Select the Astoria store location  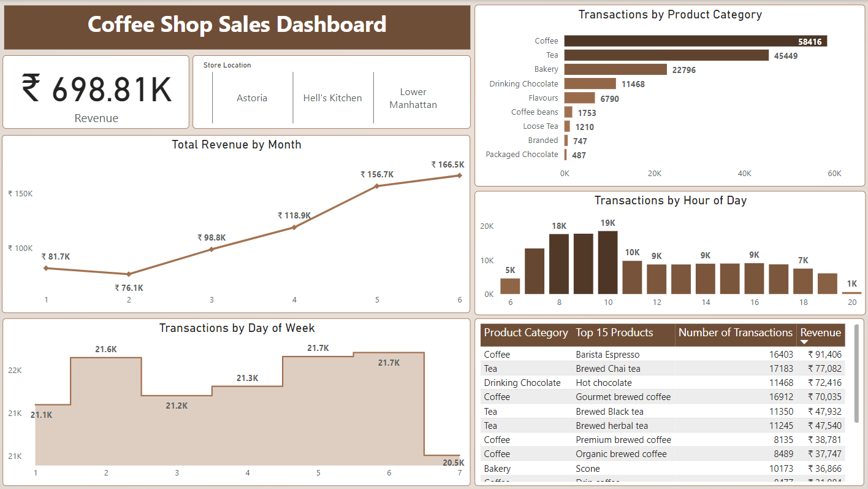click(252, 98)
